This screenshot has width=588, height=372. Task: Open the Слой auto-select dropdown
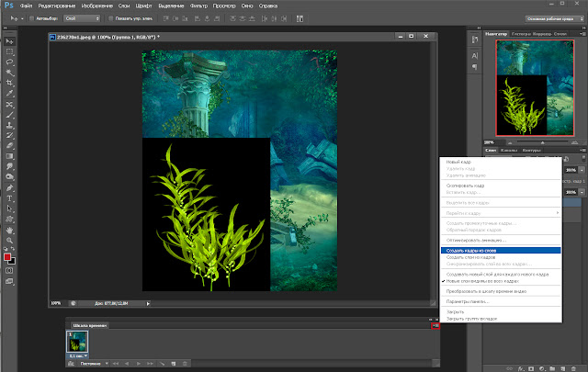[82, 18]
